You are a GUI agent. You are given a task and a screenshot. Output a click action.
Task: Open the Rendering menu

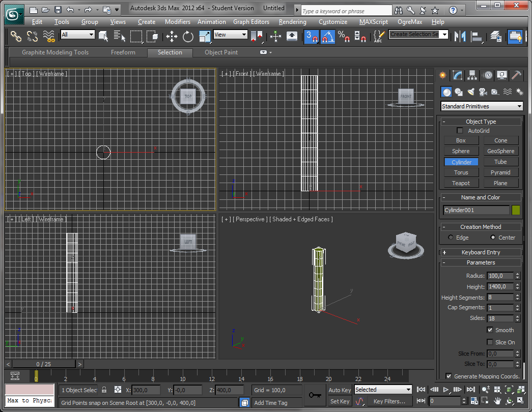click(x=292, y=22)
